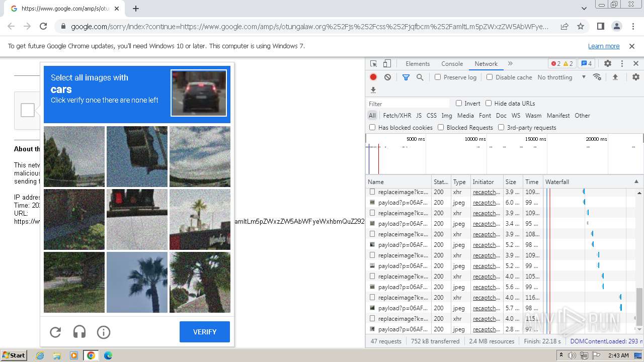Switch to the Console tab
Screen dimensions: 644x362
point(452,64)
